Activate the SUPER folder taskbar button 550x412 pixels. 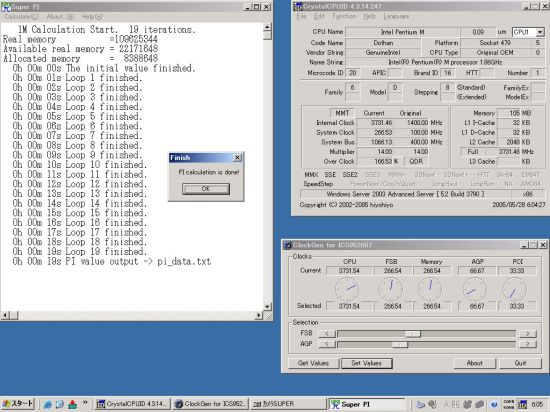[x=289, y=404]
